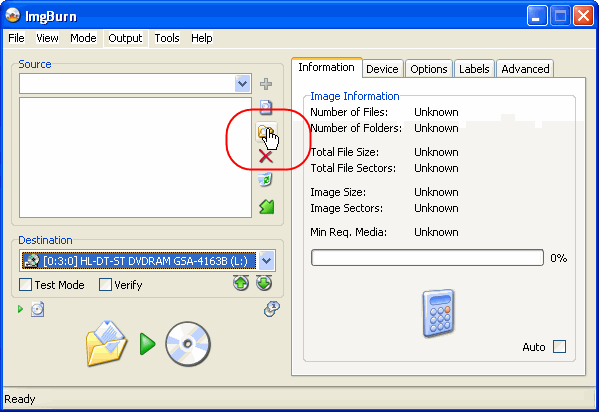Browse for a folder icon button
This screenshot has width=599, height=412.
point(266,132)
